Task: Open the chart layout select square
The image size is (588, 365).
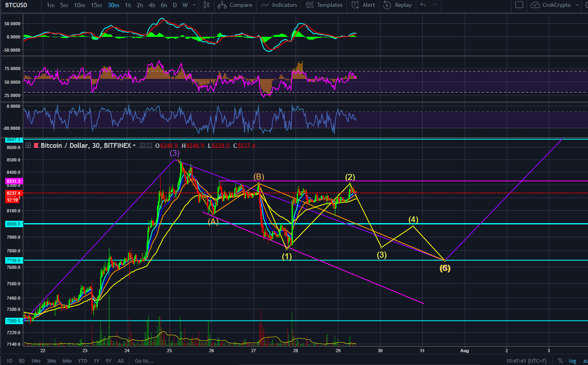Action: click(519, 5)
